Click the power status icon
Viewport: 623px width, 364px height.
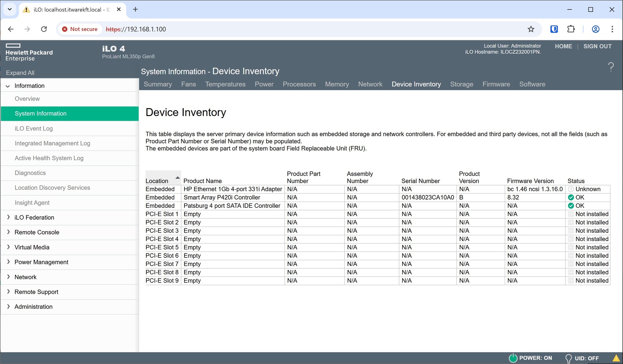(x=513, y=358)
